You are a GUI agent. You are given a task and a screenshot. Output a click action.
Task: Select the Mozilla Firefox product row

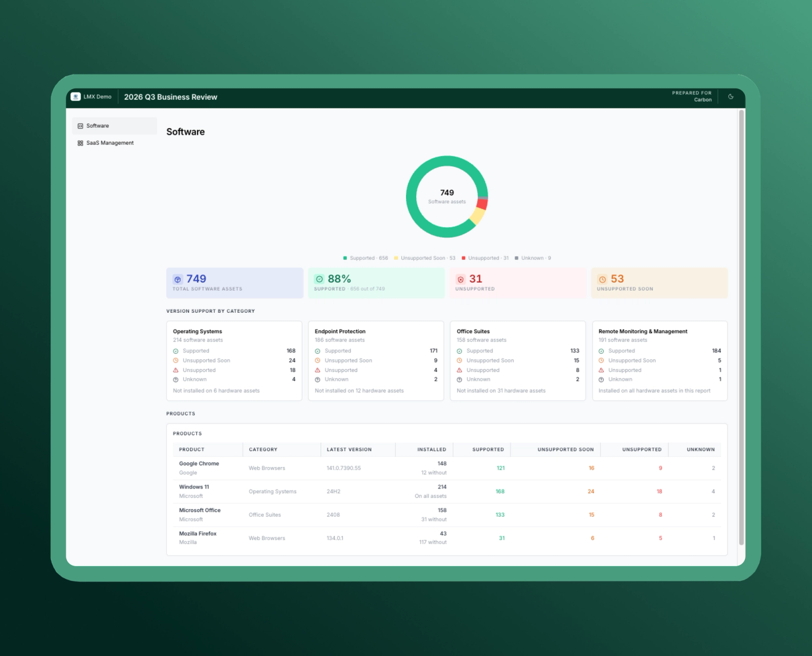[447, 538]
